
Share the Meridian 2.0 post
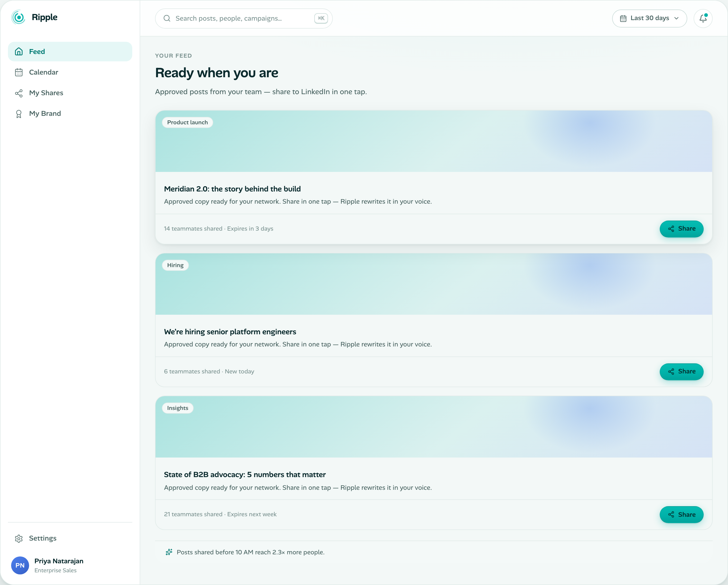(x=681, y=229)
